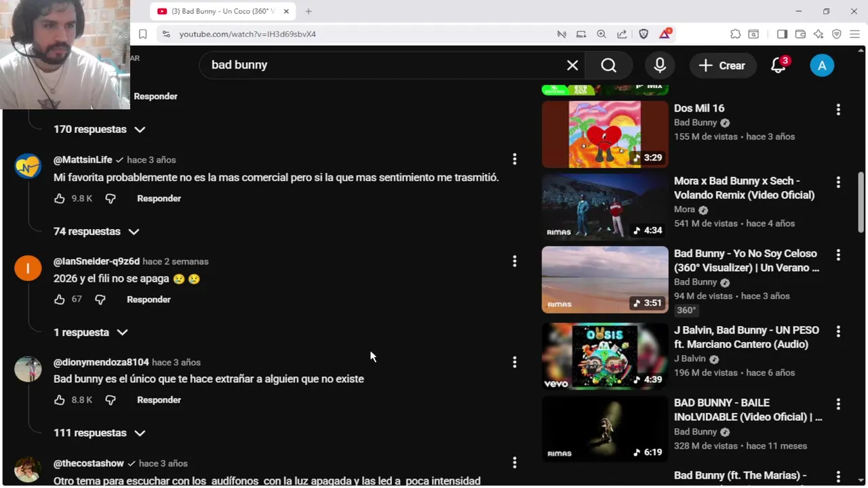Click the title Dos Mil 16

click(699, 108)
